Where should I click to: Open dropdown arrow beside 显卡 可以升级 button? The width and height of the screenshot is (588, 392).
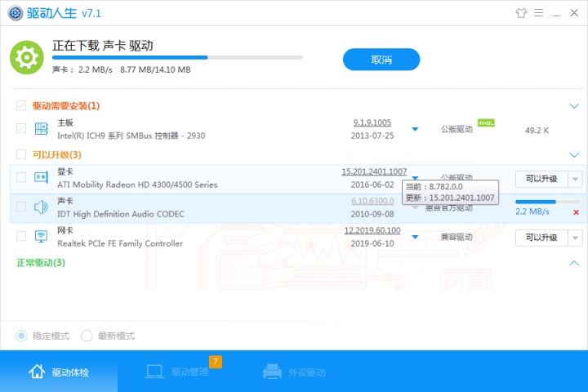[575, 179]
